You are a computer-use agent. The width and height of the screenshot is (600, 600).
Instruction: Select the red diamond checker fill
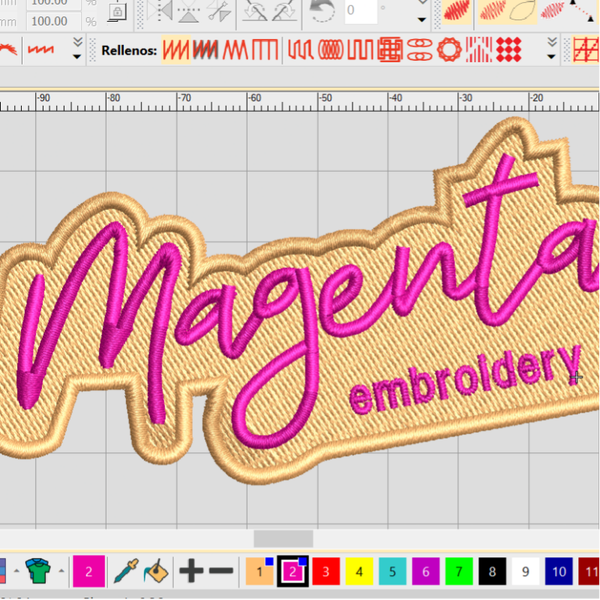point(509,50)
